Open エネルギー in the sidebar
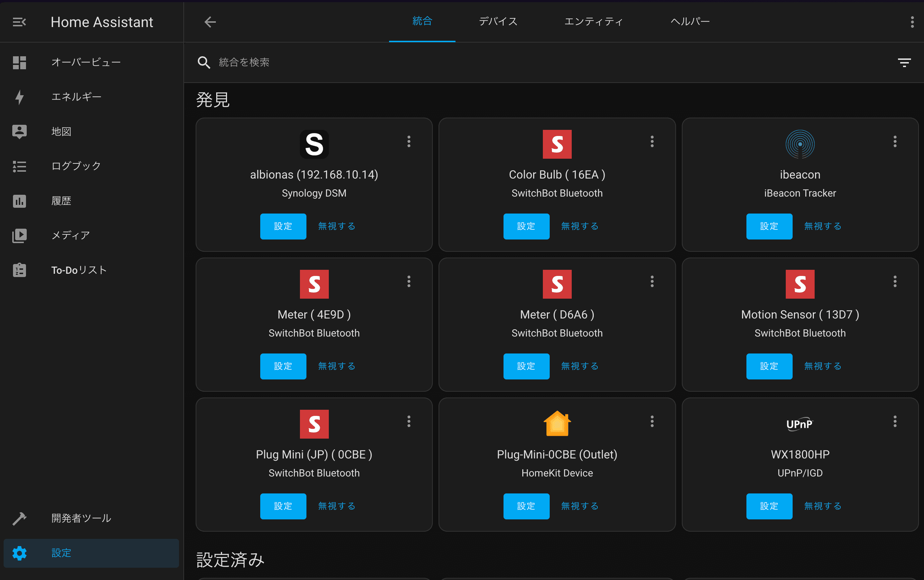The height and width of the screenshot is (580, 924). [91, 97]
